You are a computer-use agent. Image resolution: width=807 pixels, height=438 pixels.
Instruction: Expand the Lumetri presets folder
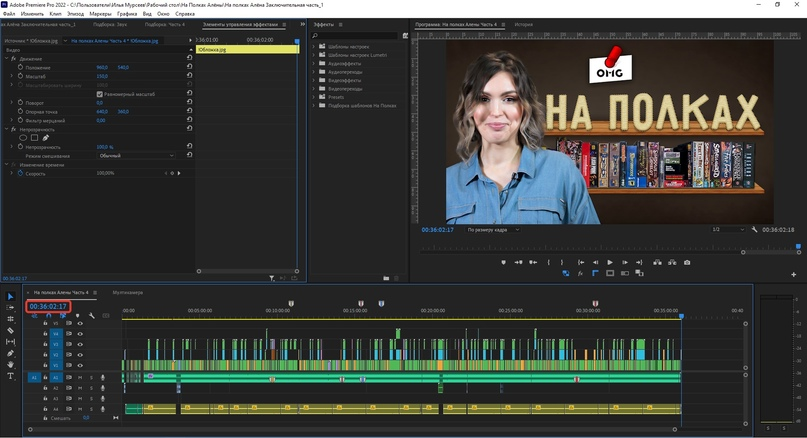(x=313, y=55)
